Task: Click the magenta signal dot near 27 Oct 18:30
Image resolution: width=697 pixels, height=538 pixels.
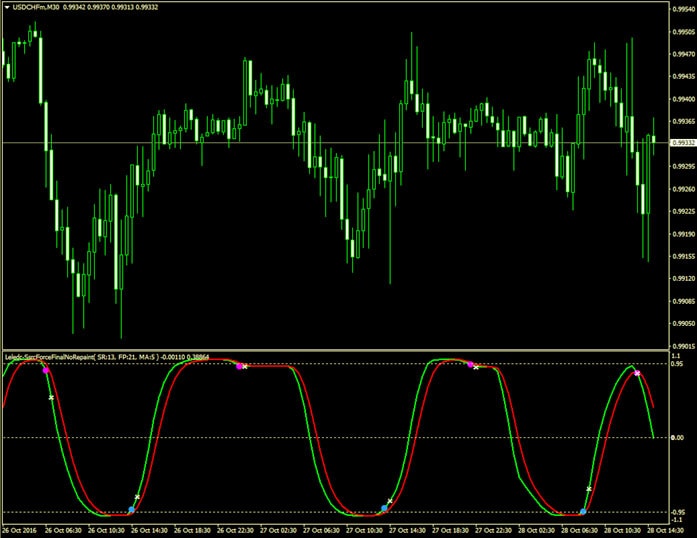Action: [x=470, y=364]
